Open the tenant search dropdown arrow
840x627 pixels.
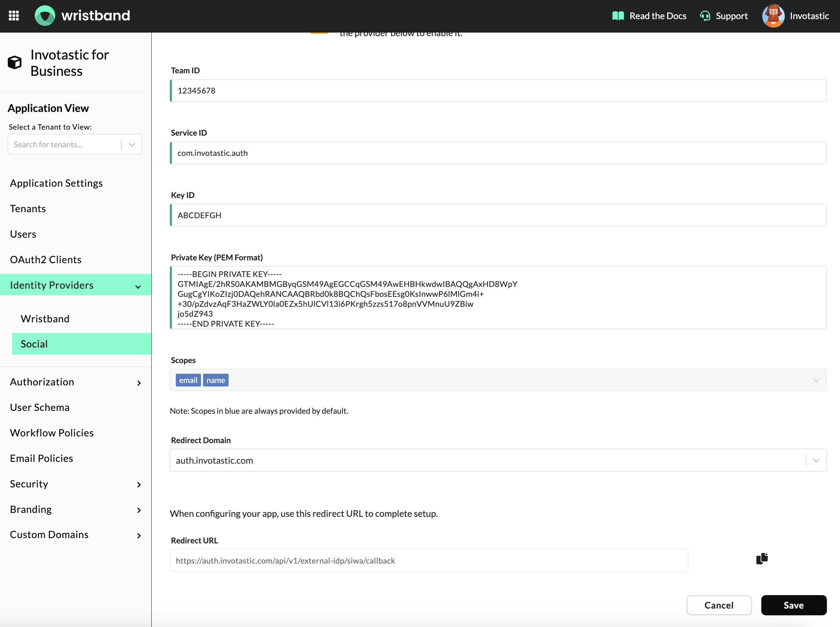tap(132, 145)
